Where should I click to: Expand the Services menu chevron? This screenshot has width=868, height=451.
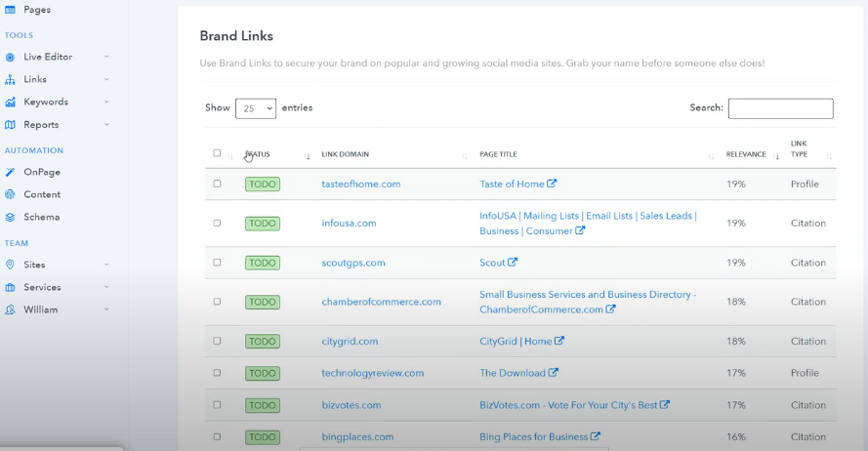click(x=106, y=287)
